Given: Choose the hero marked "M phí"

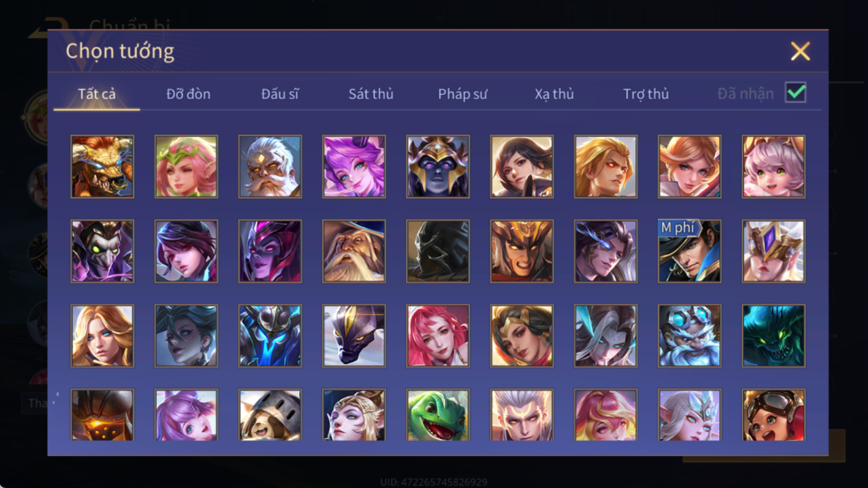Looking at the screenshot, I should pyautogui.click(x=689, y=251).
